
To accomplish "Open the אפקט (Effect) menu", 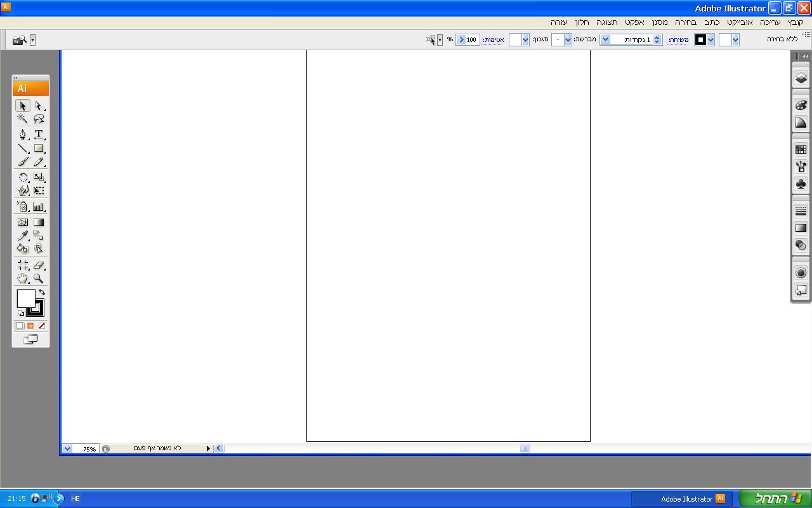I will click(634, 22).
